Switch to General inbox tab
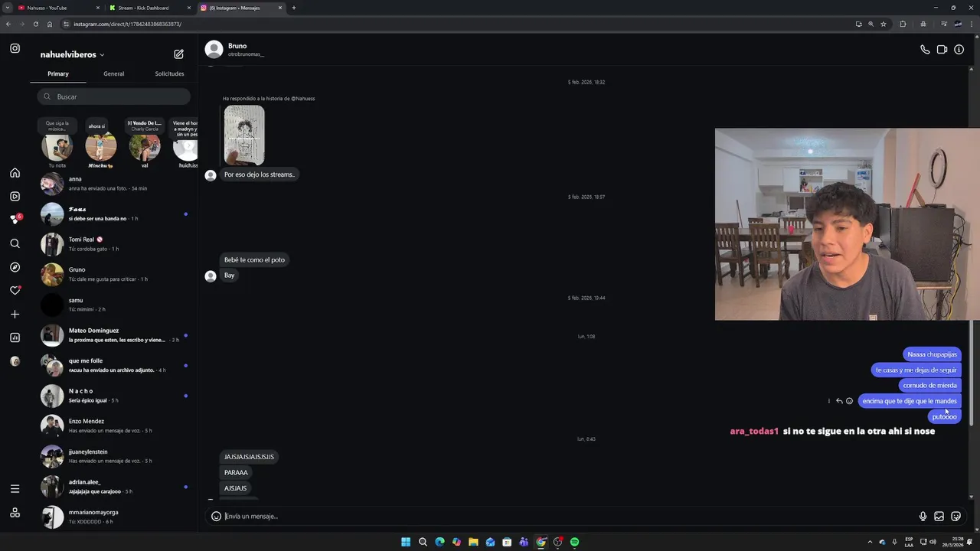The width and height of the screenshot is (980, 551). (x=113, y=73)
